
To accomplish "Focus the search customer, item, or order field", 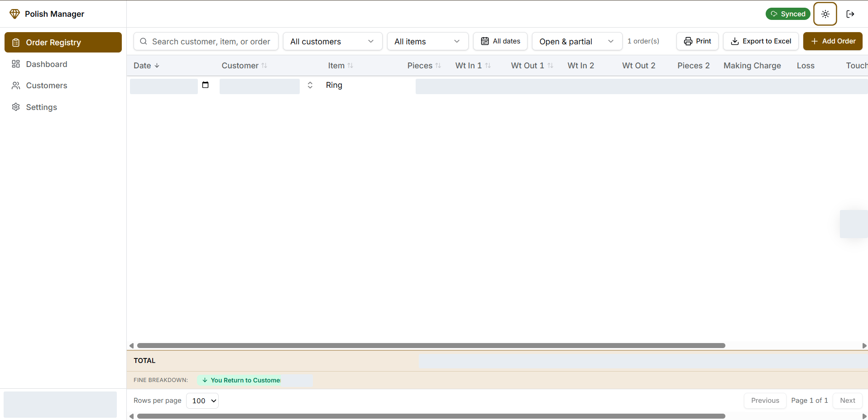I will (x=206, y=41).
